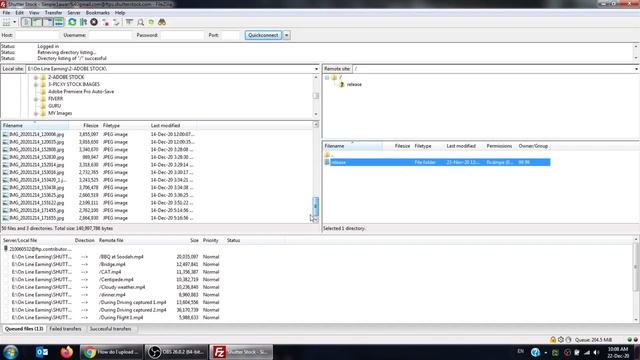Open the Remote site path dropdown
The height and width of the screenshot is (360, 640).
[x=636, y=69]
